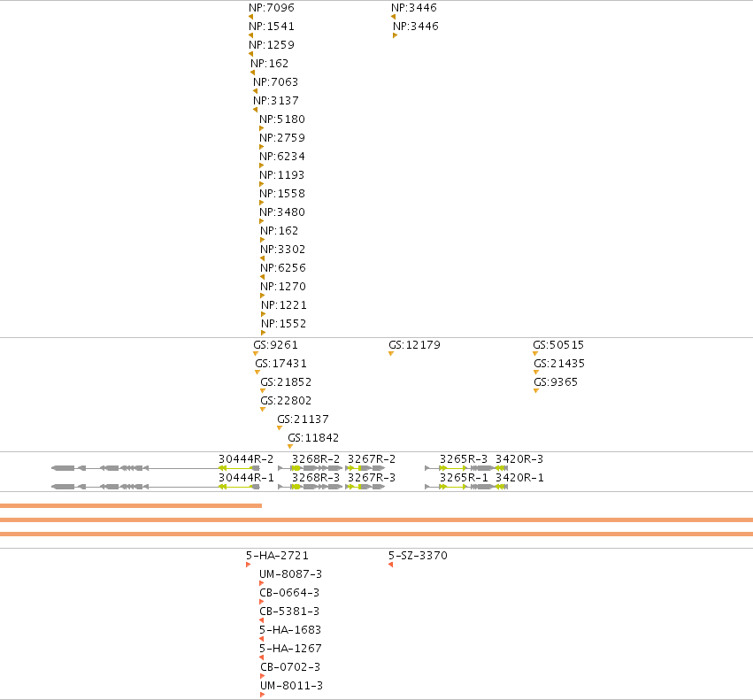This screenshot has width=753, height=700.
Task: Select the 3267R-2 transcript label
Action: [x=372, y=459]
